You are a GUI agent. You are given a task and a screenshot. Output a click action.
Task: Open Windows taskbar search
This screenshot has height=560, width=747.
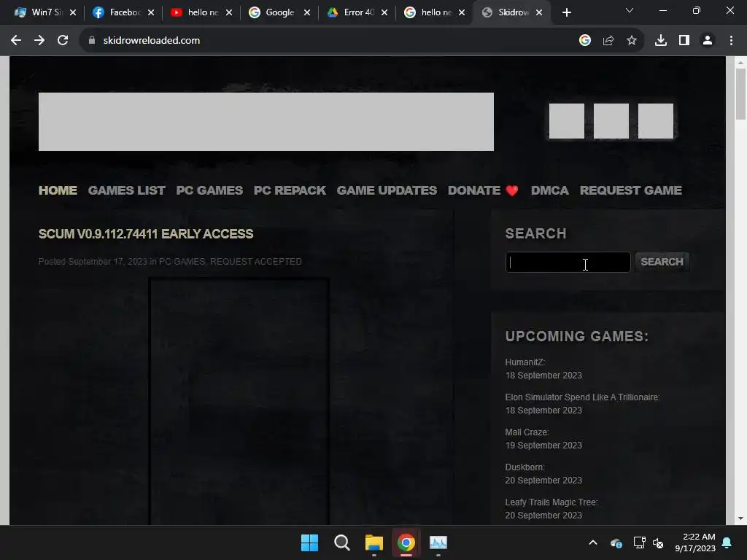click(x=341, y=542)
